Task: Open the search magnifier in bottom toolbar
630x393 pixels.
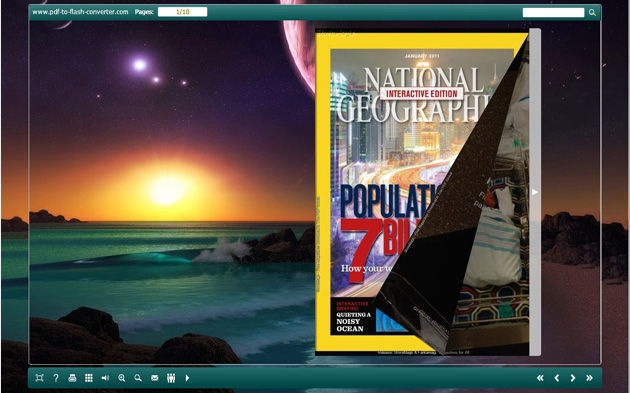Action: click(138, 378)
